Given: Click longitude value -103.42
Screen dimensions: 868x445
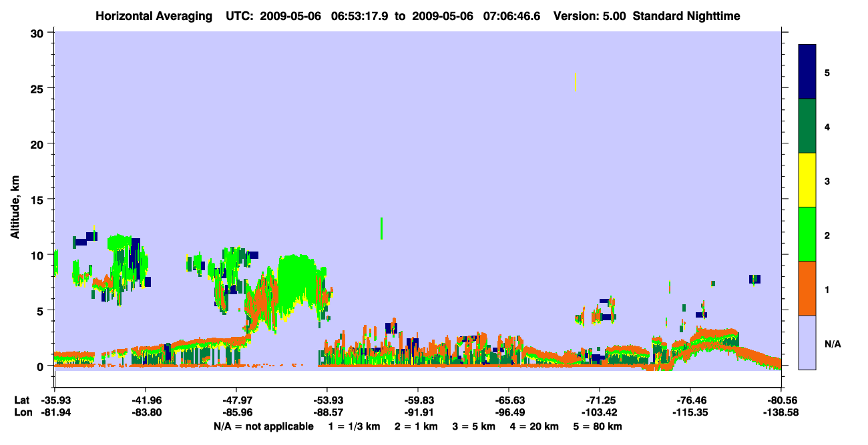Looking at the screenshot, I should (600, 412).
